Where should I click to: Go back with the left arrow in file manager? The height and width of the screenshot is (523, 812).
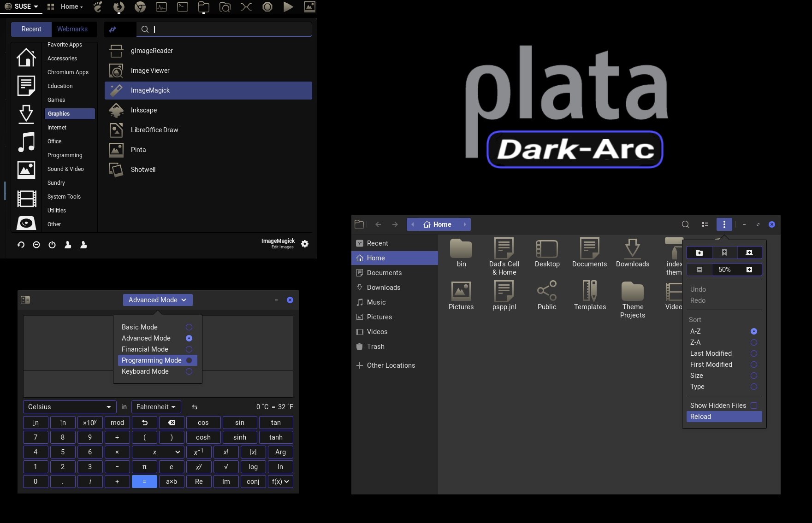pyautogui.click(x=378, y=224)
